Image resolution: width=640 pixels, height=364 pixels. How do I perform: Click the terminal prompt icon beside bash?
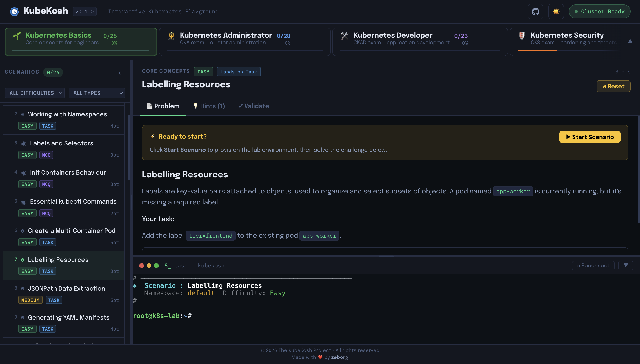[167, 266]
